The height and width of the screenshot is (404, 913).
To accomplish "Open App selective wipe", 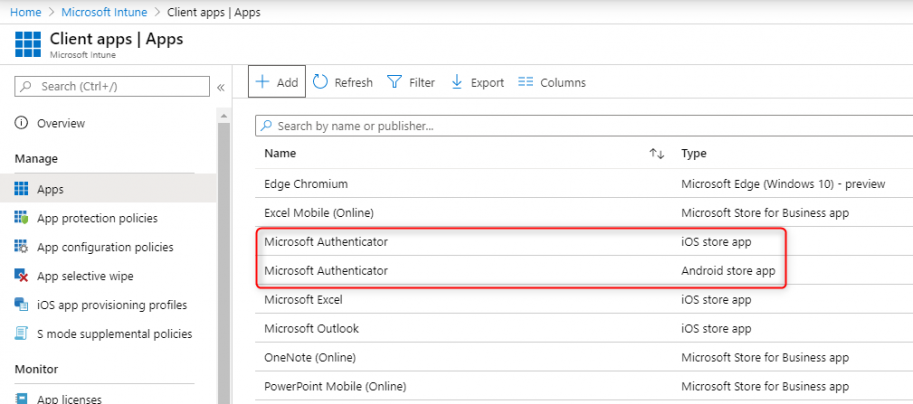I will point(85,276).
